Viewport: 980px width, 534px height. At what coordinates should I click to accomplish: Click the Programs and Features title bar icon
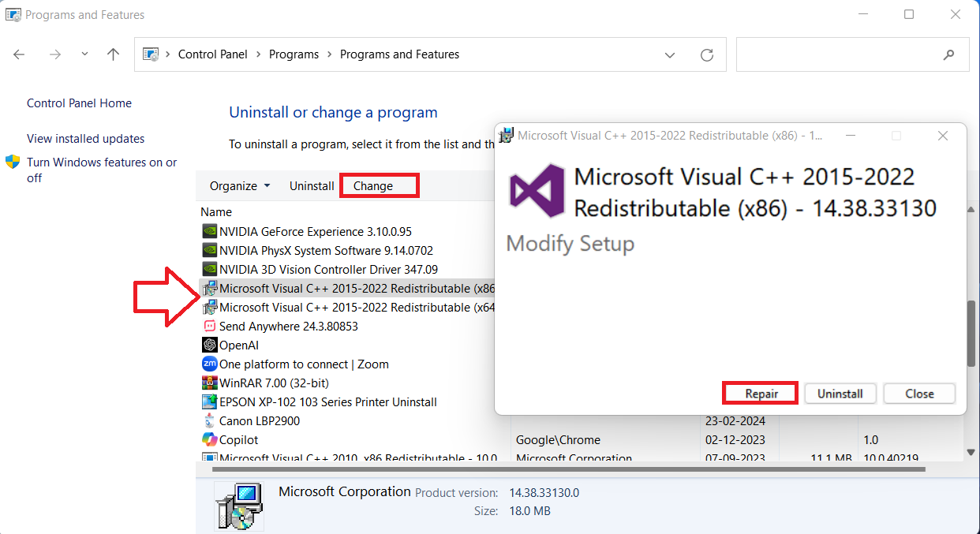(13, 14)
